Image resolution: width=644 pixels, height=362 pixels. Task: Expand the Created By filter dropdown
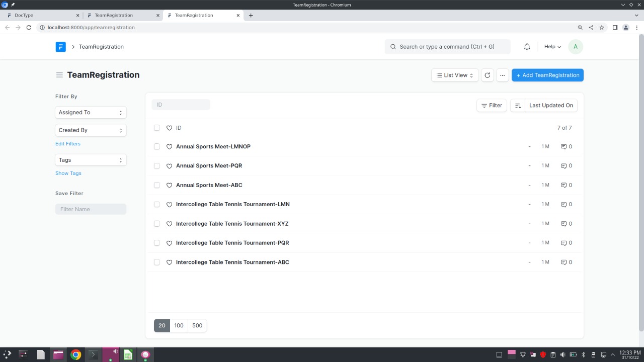[91, 130]
